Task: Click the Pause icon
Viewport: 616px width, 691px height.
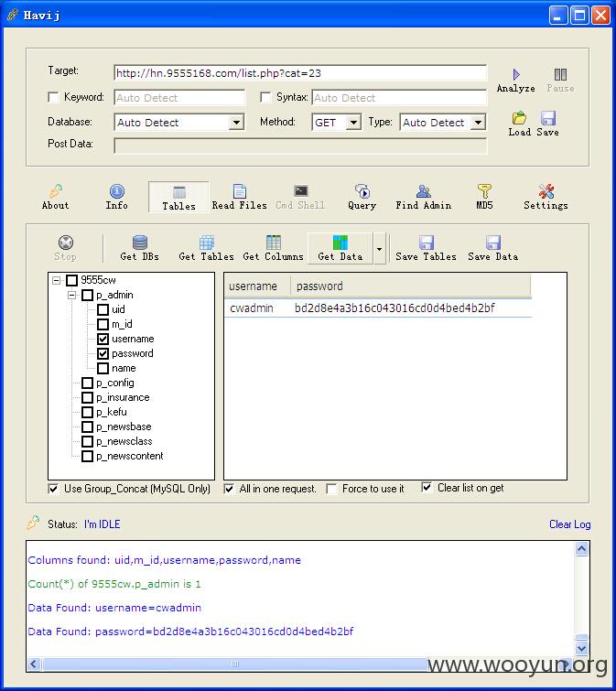Action: (x=560, y=74)
